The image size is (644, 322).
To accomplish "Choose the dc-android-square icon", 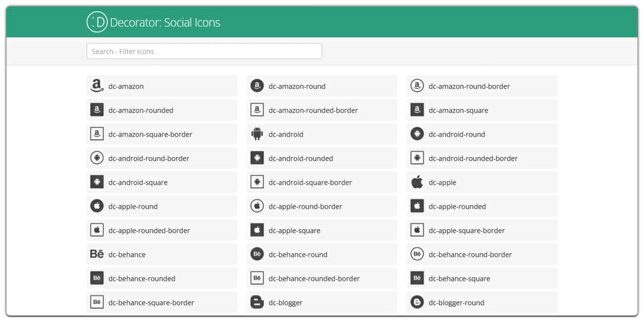I will pyautogui.click(x=97, y=182).
